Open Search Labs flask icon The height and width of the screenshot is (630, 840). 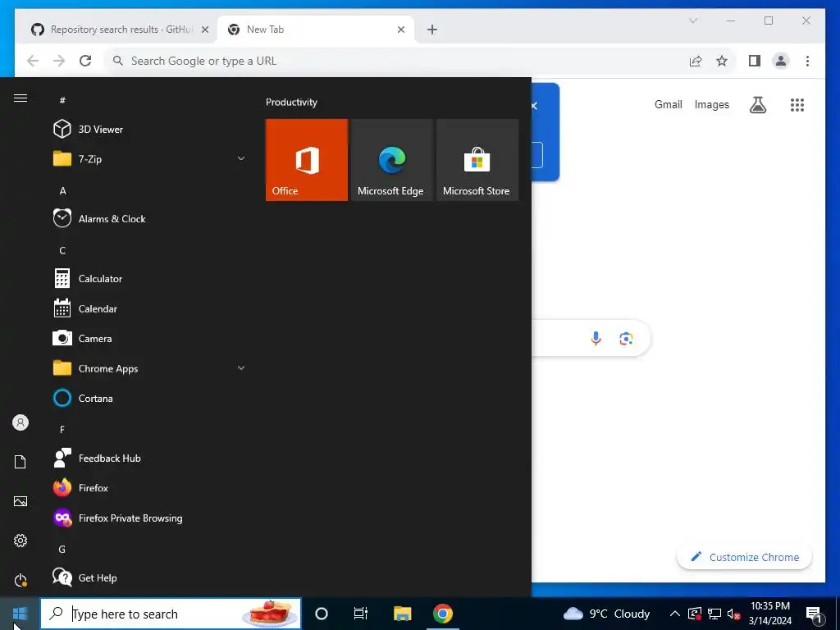(757, 105)
